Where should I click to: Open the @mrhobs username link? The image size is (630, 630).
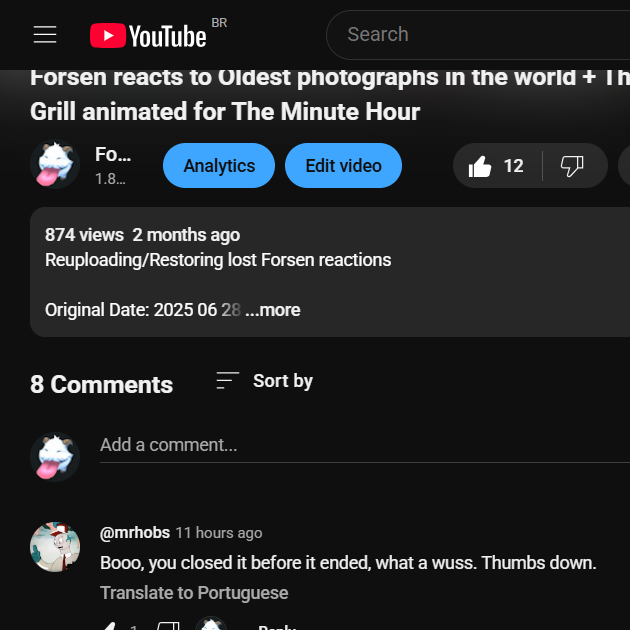(135, 533)
